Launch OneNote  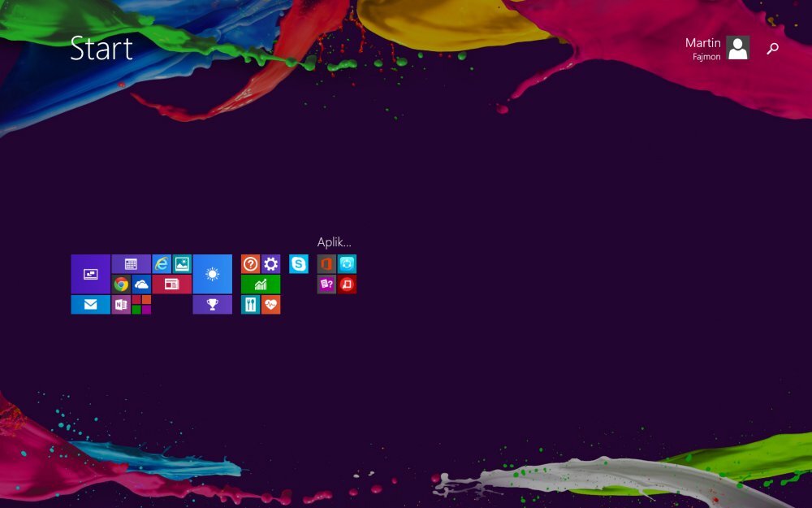pos(123,305)
